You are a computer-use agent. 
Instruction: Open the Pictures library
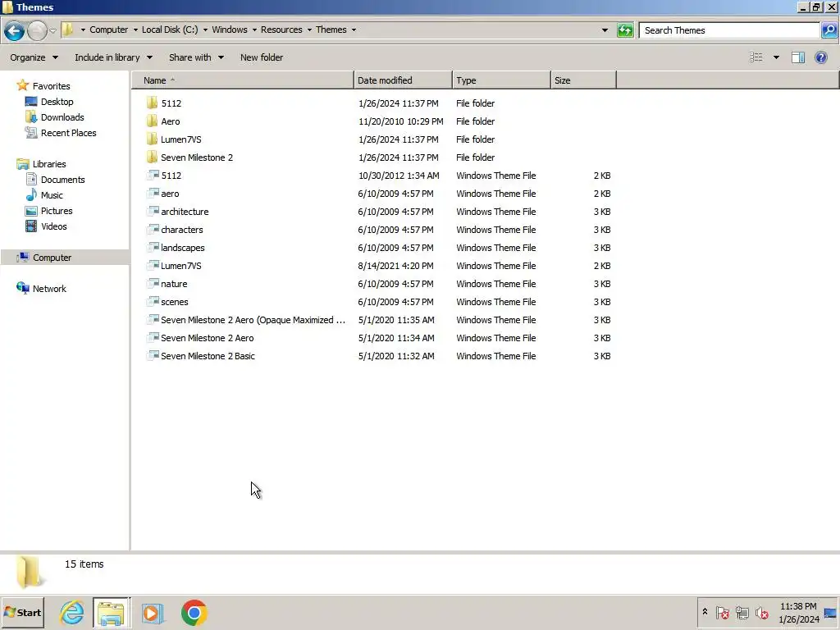tap(57, 211)
